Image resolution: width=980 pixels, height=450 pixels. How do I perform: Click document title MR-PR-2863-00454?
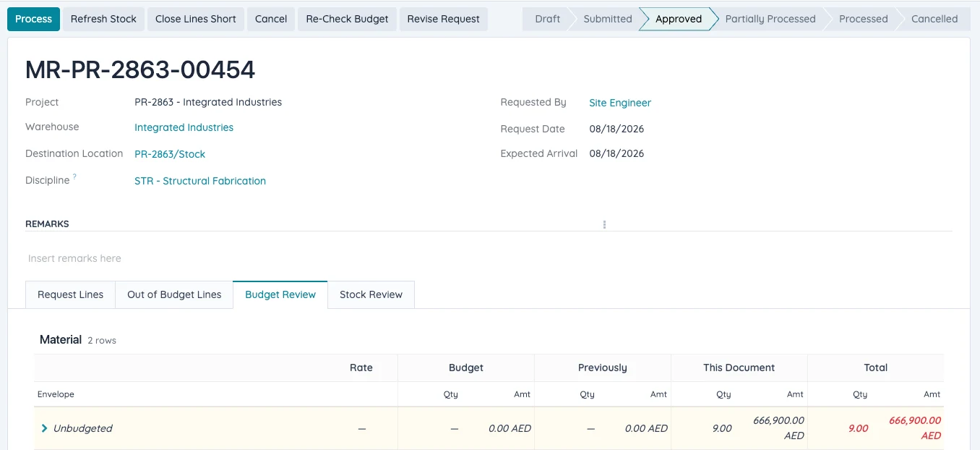(x=140, y=69)
